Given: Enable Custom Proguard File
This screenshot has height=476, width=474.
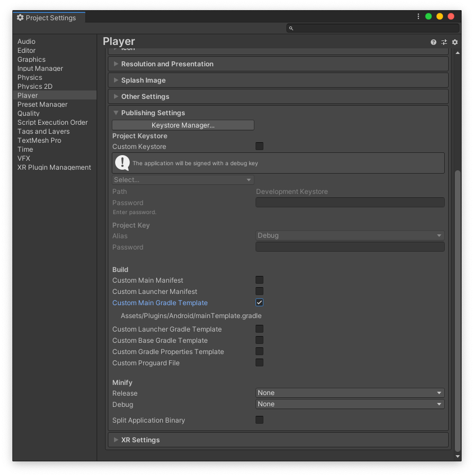Looking at the screenshot, I should 259,362.
